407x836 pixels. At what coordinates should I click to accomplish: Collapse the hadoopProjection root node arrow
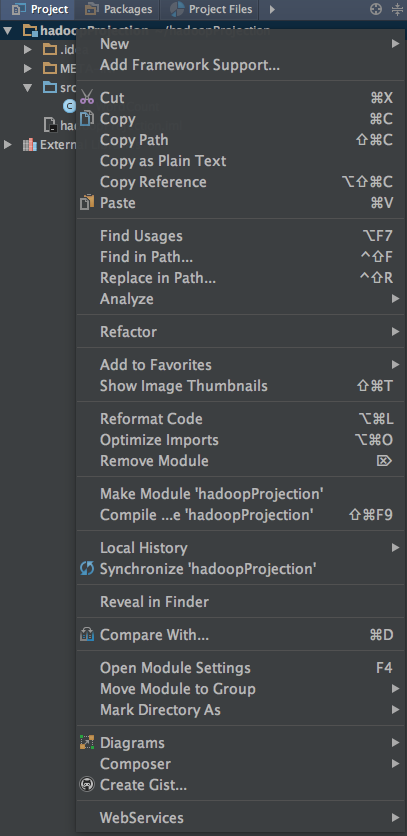pyautogui.click(x=7, y=30)
